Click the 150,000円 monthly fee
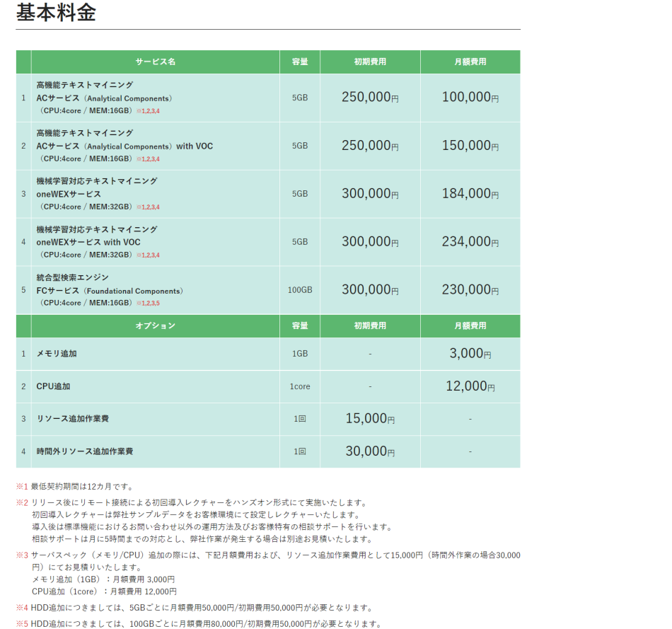Screen dimensions: 672x629 point(470,146)
